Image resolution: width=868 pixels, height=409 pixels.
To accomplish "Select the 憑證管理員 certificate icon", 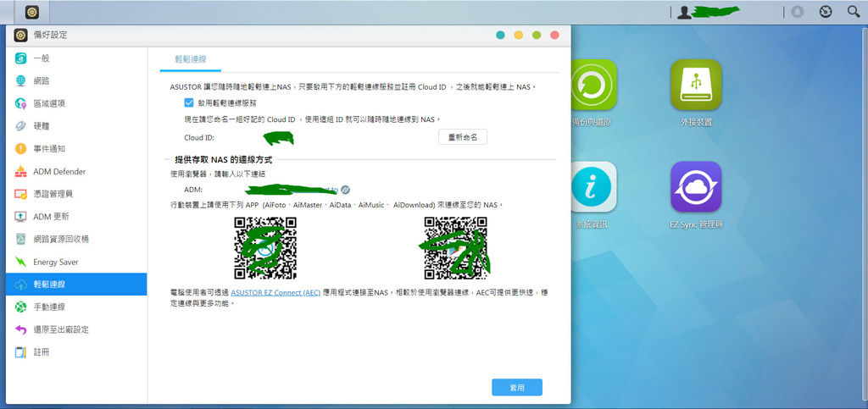I will tap(21, 194).
